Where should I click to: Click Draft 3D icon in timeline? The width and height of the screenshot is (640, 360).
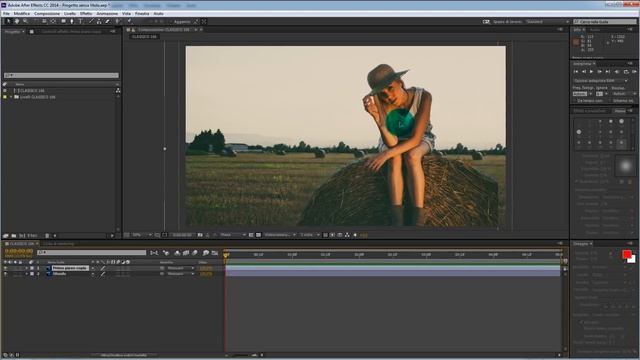tap(166, 253)
